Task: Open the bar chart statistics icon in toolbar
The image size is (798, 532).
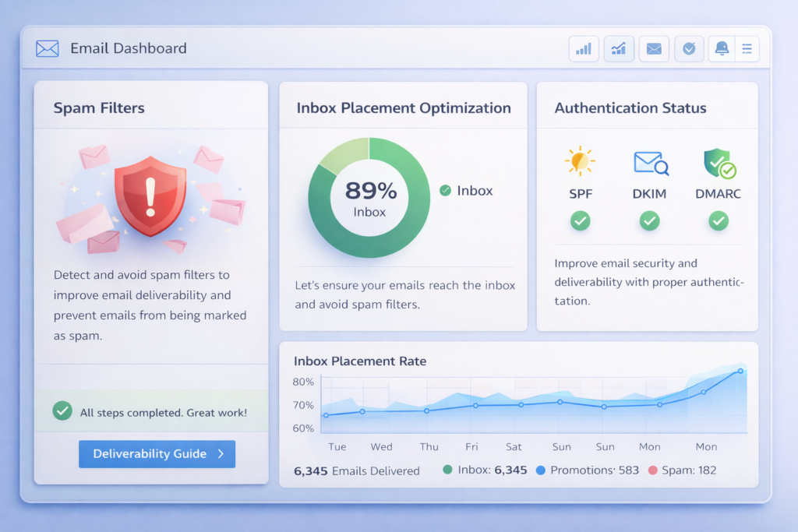Action: tap(584, 48)
